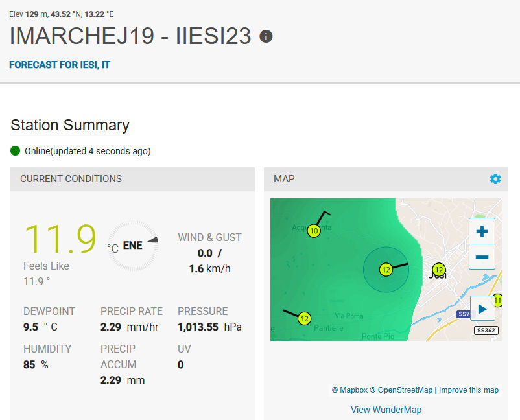Image resolution: width=520 pixels, height=420 pixels.
Task: Click the central circled station marker 12
Action: 385,270
